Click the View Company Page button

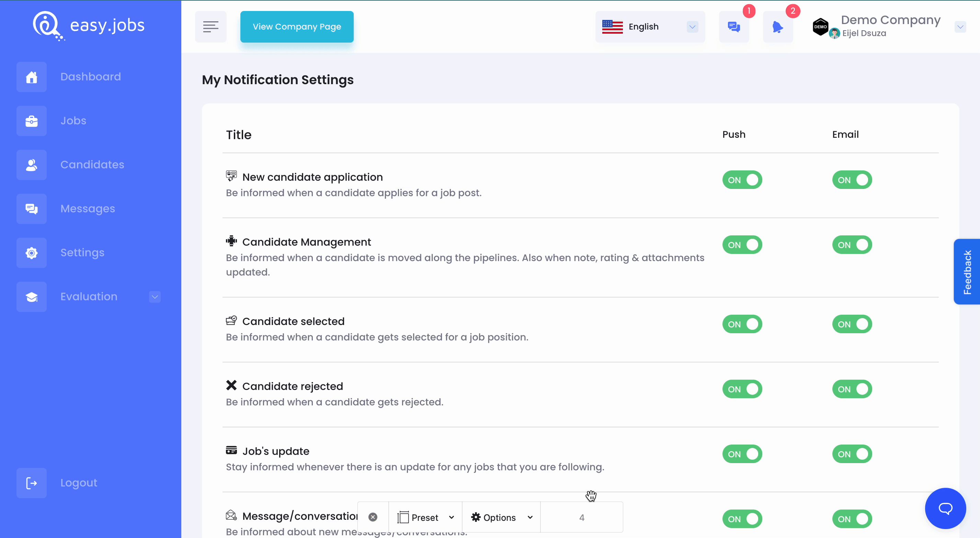click(297, 26)
